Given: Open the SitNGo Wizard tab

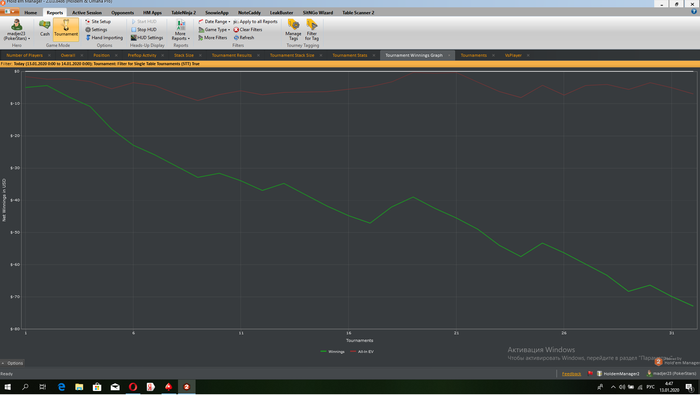Looking at the screenshot, I should pyautogui.click(x=317, y=12).
